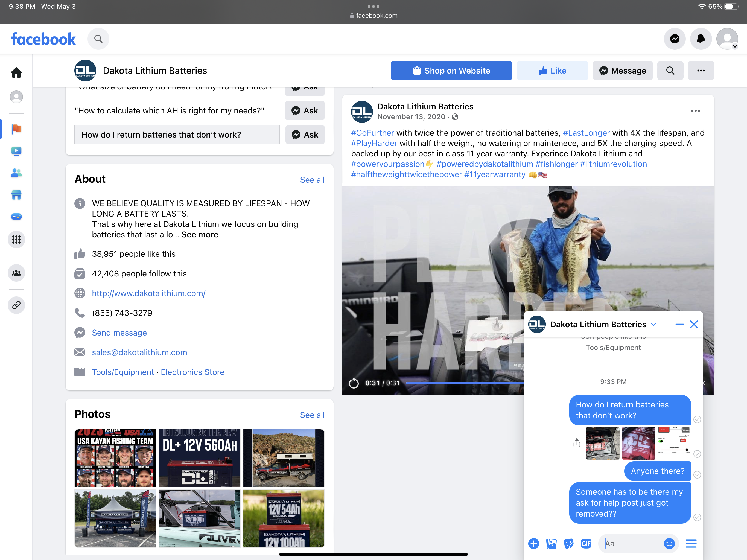
Task: Open DL+ 12V 560AH photo
Action: click(x=200, y=458)
